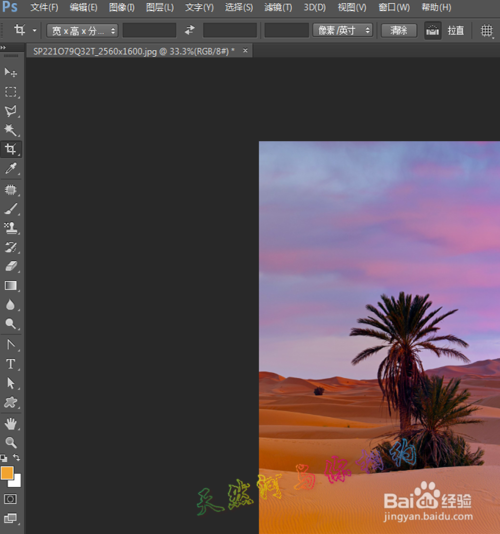Image resolution: width=500 pixels, height=534 pixels.
Task: Select the Eraser tool
Action: [11, 266]
